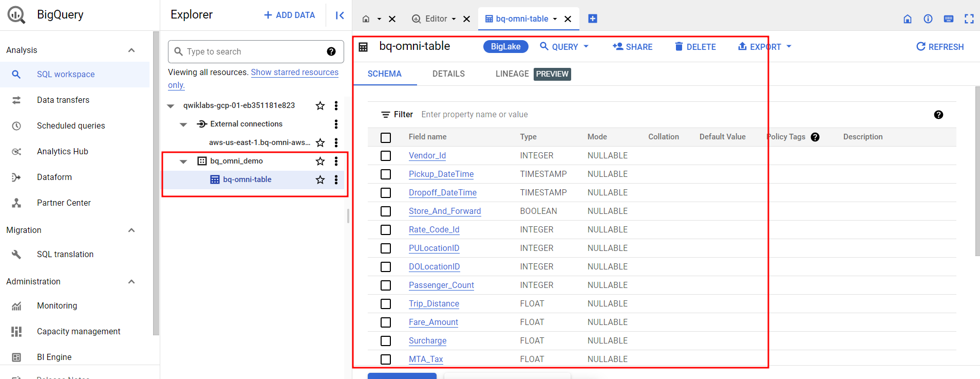980x379 pixels.
Task: Click the search help icon in Explorer
Action: click(x=331, y=51)
